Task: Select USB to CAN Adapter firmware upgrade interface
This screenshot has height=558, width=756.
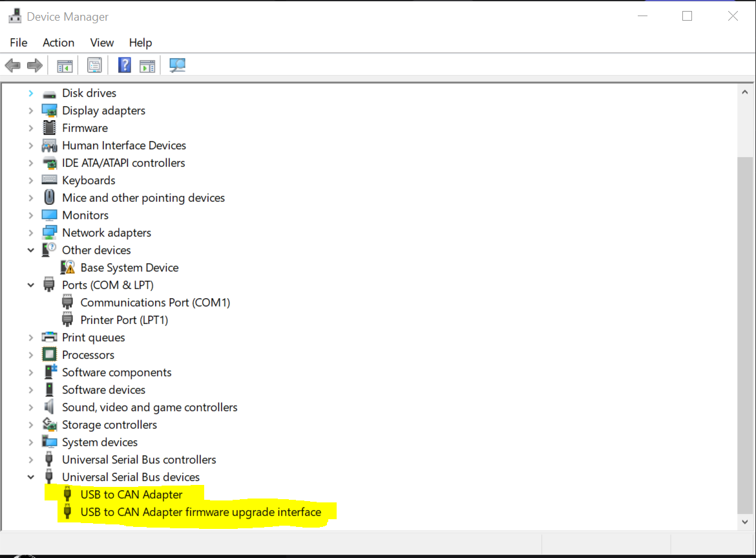Action: point(200,512)
